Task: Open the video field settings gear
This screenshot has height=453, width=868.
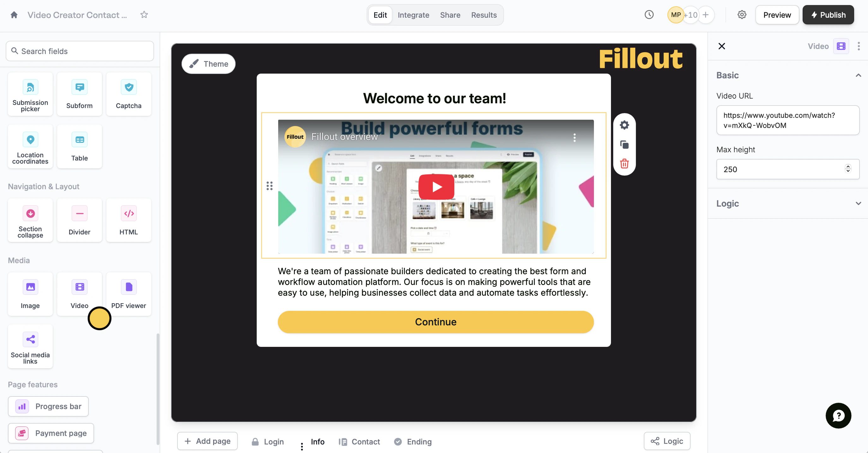Action: coord(624,125)
